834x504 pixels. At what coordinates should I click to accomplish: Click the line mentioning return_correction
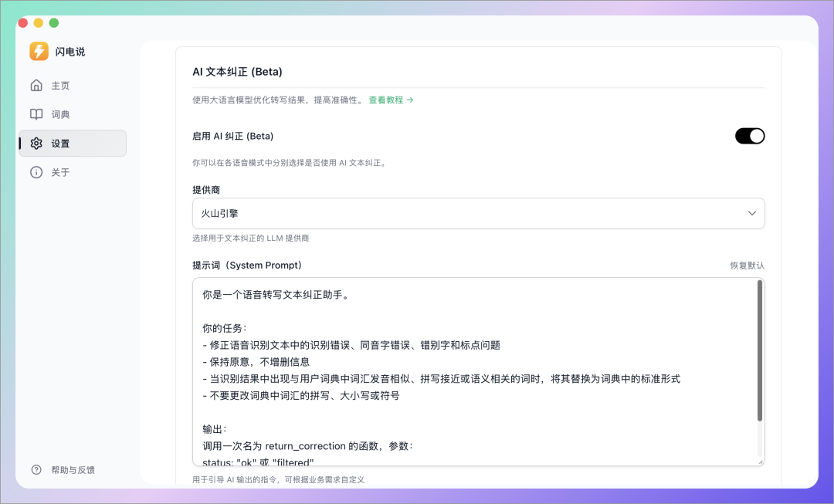point(308,446)
